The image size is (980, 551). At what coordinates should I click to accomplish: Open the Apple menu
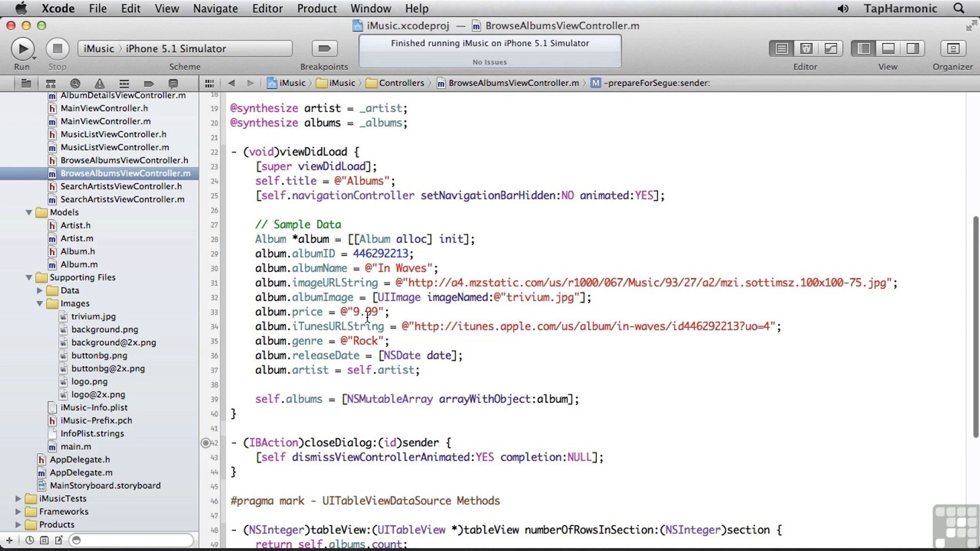coord(21,9)
